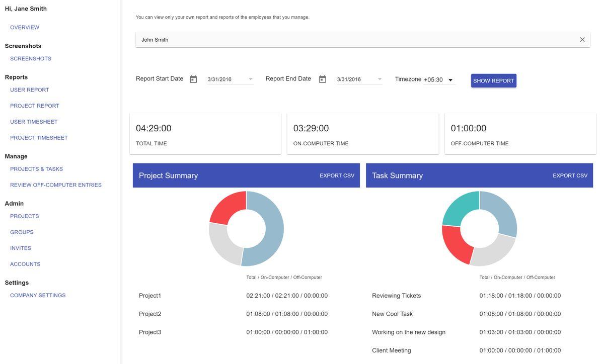Select the Invites admin link
The height and width of the screenshot is (364, 604).
point(21,248)
